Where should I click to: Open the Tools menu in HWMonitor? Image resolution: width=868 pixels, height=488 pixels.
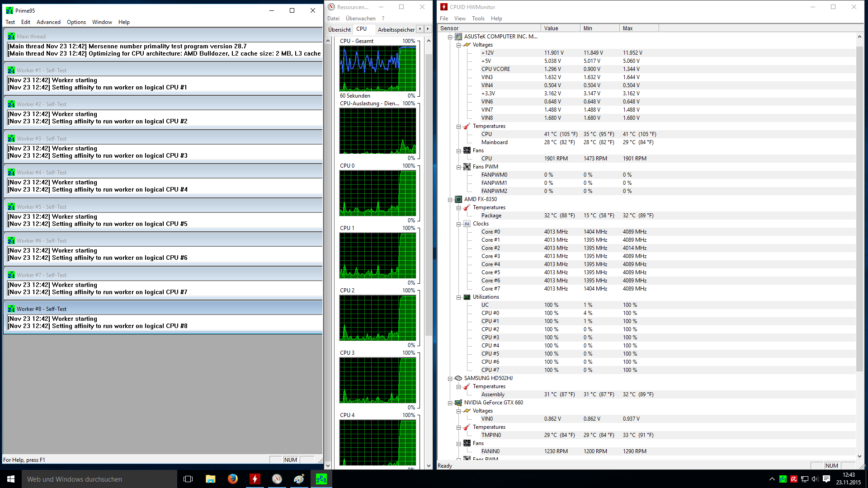[478, 19]
